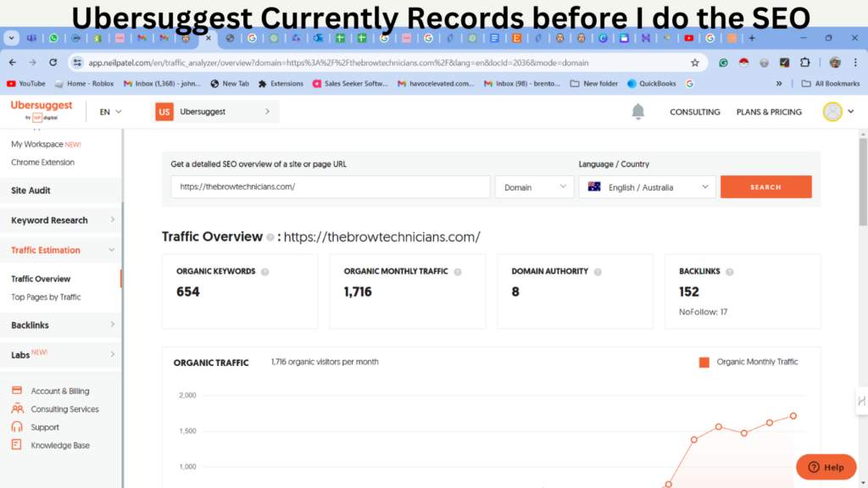The height and width of the screenshot is (488, 868).
Task: Click the browser forward arrow
Action: click(33, 63)
